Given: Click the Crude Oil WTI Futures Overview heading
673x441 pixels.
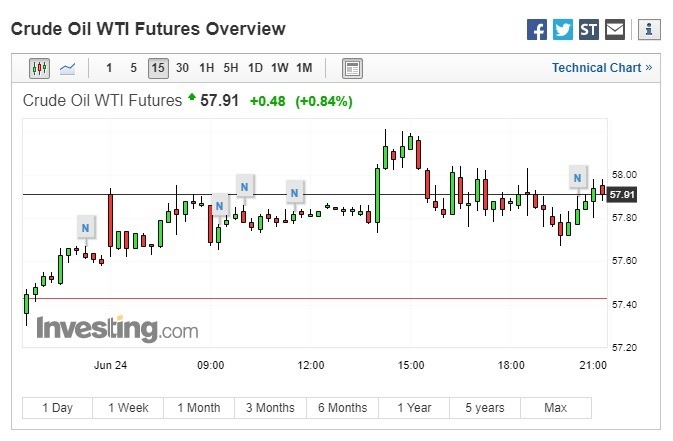Looking at the screenshot, I should pos(148,29).
